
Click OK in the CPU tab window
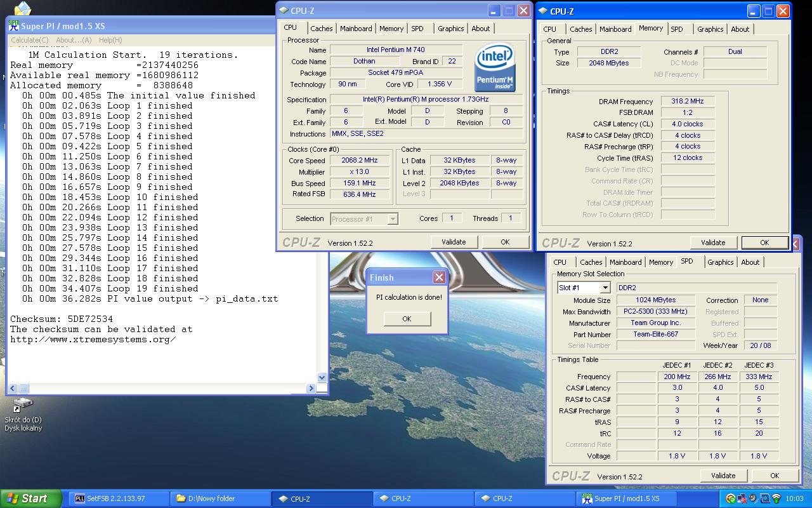(x=505, y=242)
